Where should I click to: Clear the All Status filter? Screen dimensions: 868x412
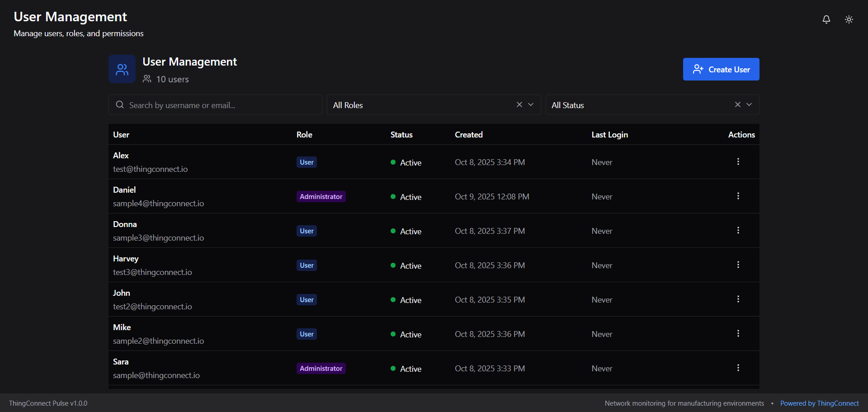click(737, 104)
